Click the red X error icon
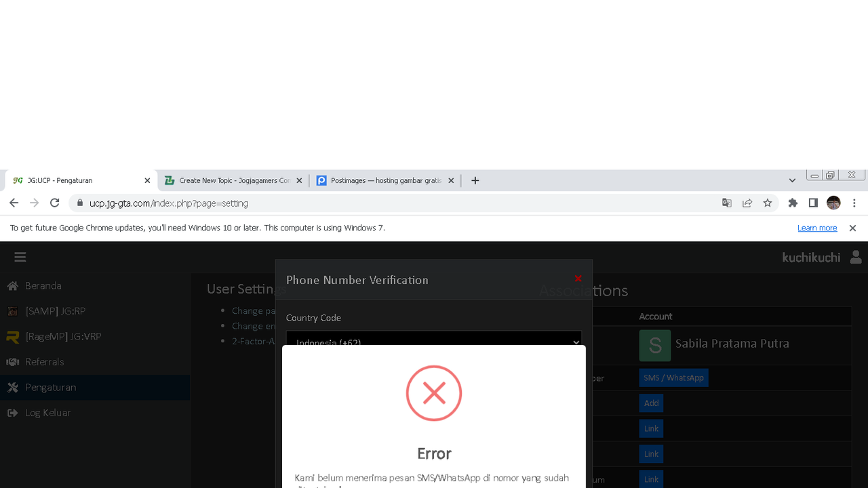Viewport: 868px width, 488px height. coord(434,393)
